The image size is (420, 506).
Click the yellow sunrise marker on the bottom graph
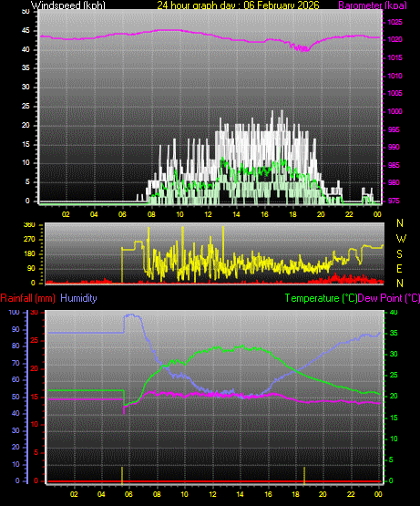[x=122, y=475]
